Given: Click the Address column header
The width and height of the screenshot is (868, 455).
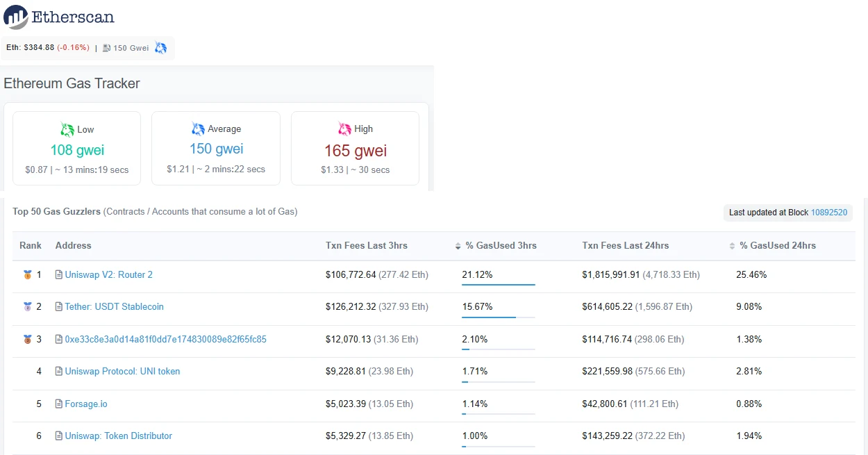Looking at the screenshot, I should (x=74, y=246).
